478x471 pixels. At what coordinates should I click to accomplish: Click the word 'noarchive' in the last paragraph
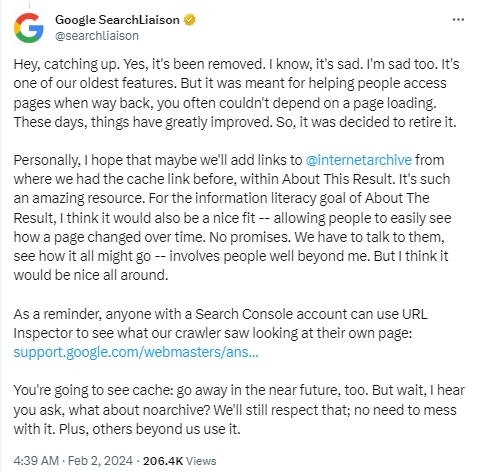(176, 410)
